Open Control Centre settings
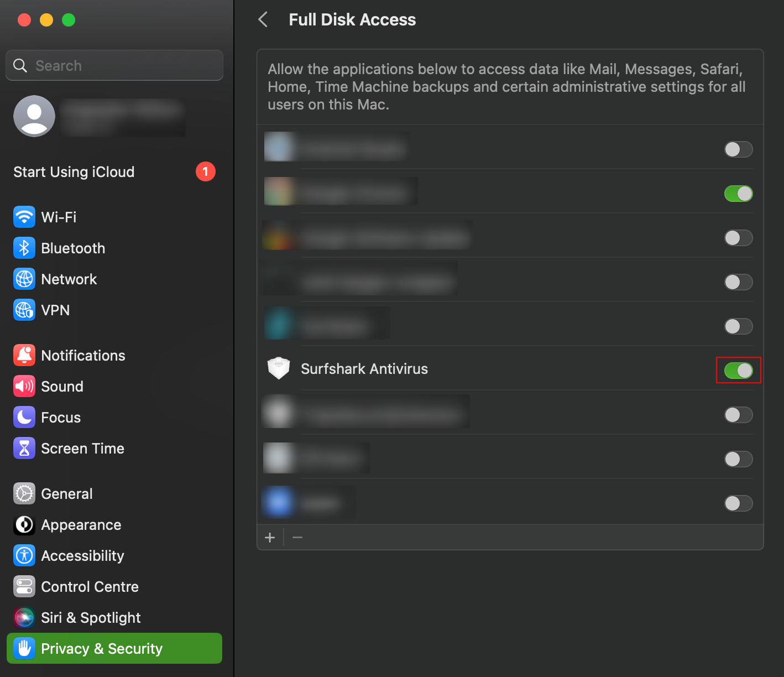This screenshot has height=677, width=784. point(90,586)
